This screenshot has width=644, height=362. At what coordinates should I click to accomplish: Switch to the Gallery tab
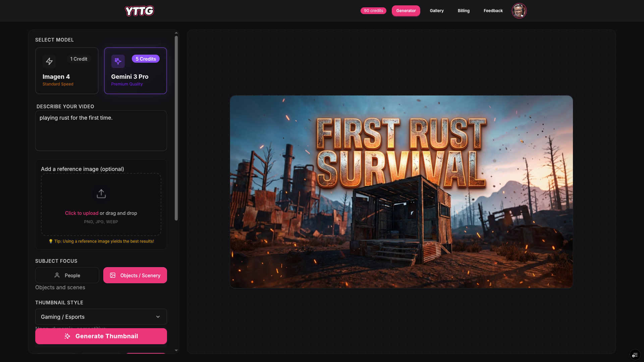(x=436, y=10)
